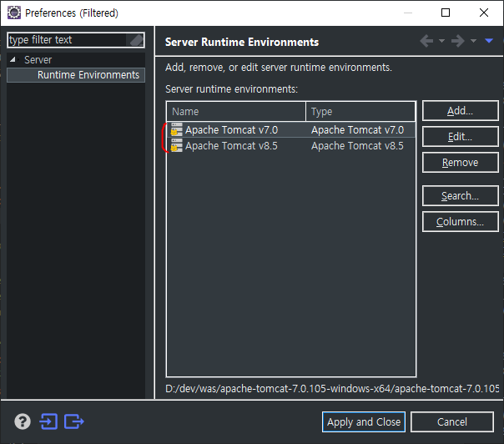Screen dimensions: 504x444
Task: Click the Search... button
Action: pos(461,196)
